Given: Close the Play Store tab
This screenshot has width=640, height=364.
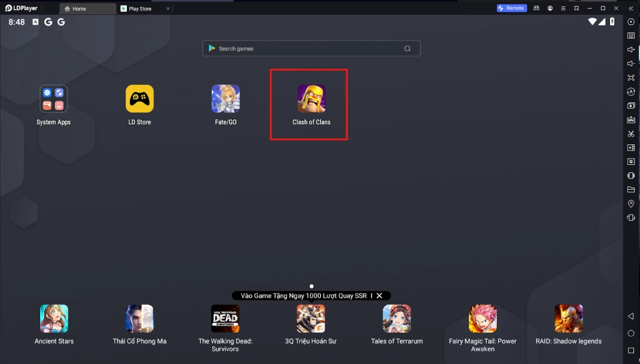Looking at the screenshot, I should coord(167,9).
